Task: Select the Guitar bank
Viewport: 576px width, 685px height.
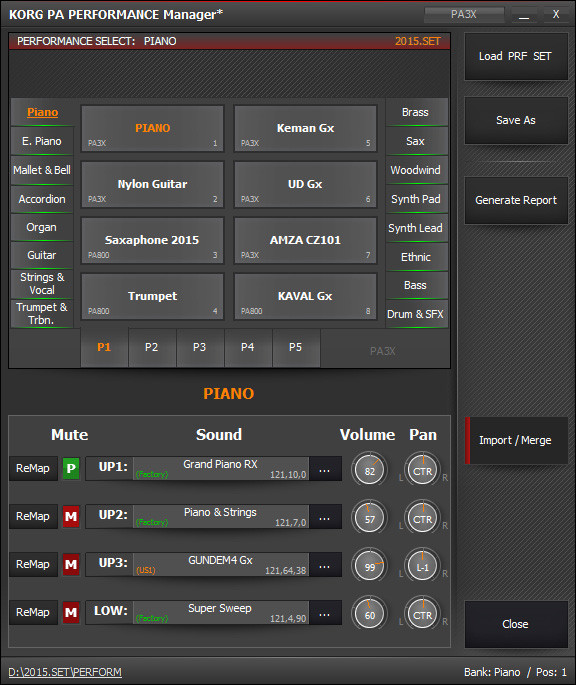Action: point(42,256)
